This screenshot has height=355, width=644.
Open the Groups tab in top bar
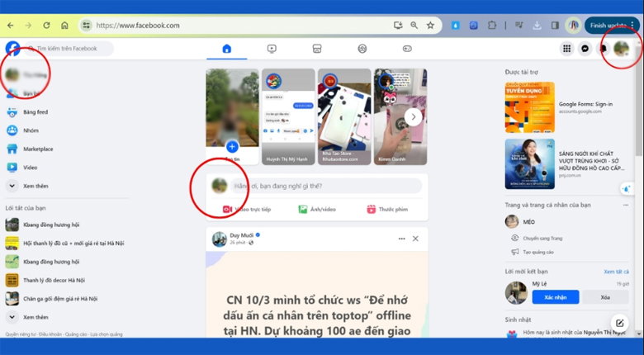coord(362,49)
